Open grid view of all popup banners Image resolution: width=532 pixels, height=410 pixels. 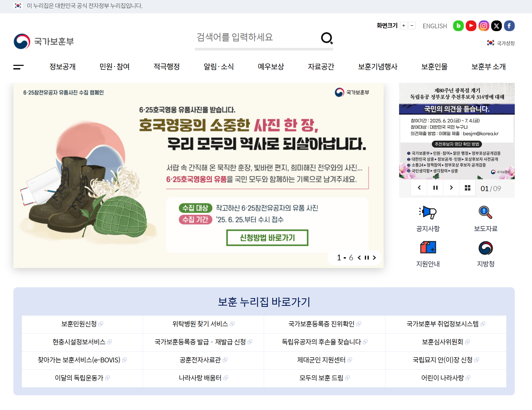tap(467, 188)
